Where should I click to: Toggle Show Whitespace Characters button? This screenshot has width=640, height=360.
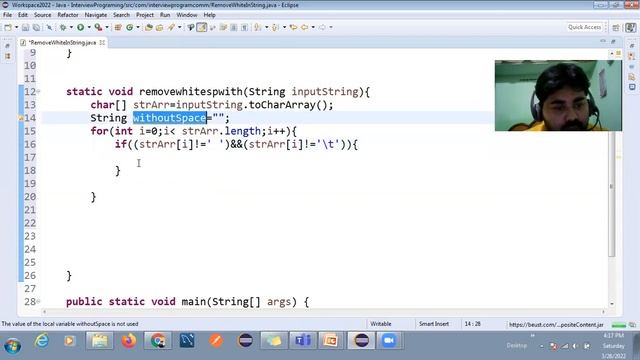pyautogui.click(x=244, y=27)
